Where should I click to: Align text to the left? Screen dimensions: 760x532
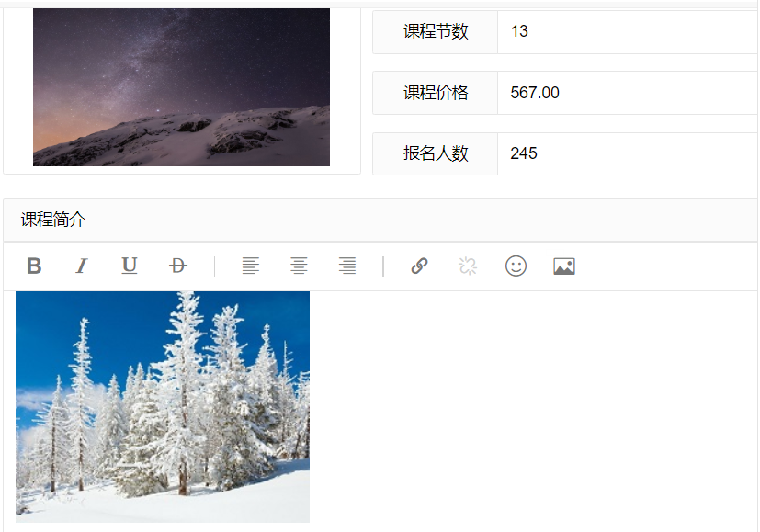tap(251, 266)
